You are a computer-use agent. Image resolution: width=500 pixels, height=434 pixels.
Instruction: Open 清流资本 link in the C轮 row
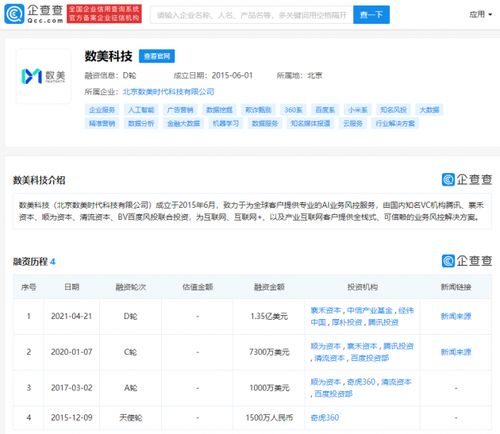(329, 358)
